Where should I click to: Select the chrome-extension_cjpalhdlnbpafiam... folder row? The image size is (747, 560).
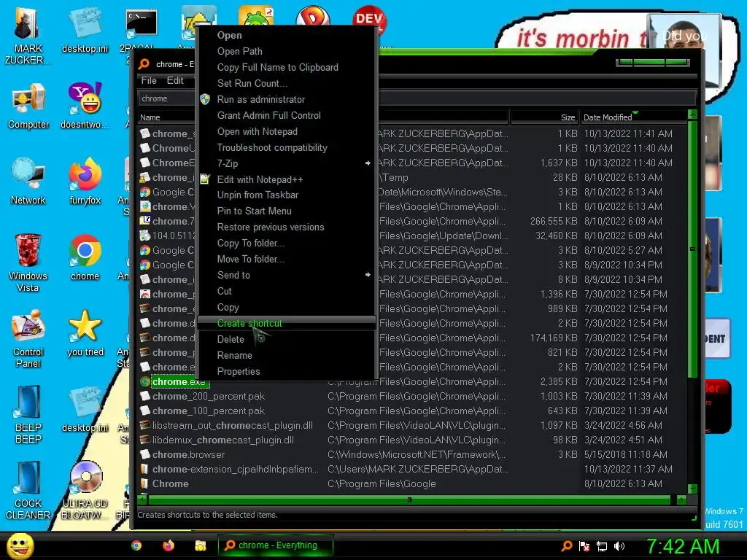tap(413, 470)
